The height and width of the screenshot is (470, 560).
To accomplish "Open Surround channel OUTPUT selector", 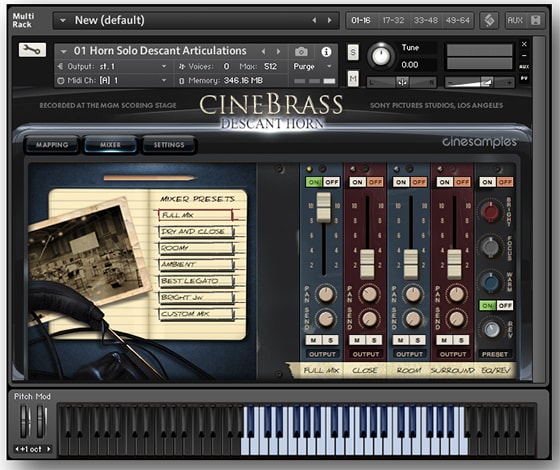I will pyautogui.click(x=453, y=354).
